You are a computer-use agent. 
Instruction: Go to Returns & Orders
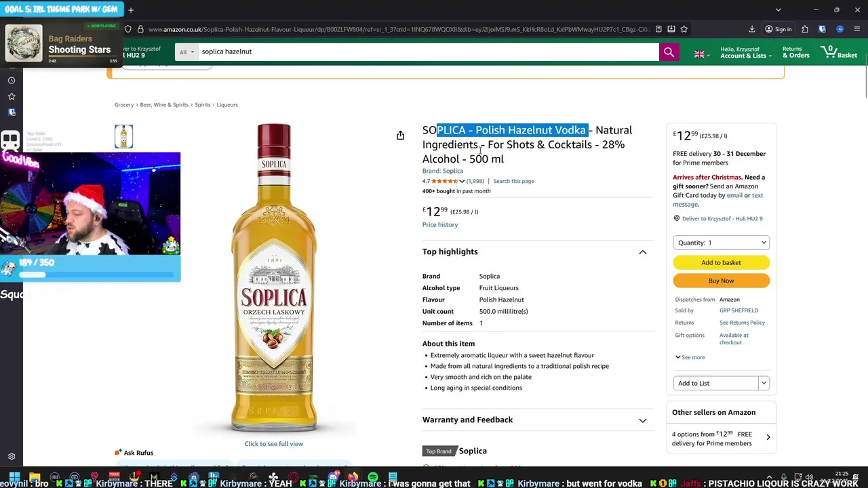[x=796, y=52]
